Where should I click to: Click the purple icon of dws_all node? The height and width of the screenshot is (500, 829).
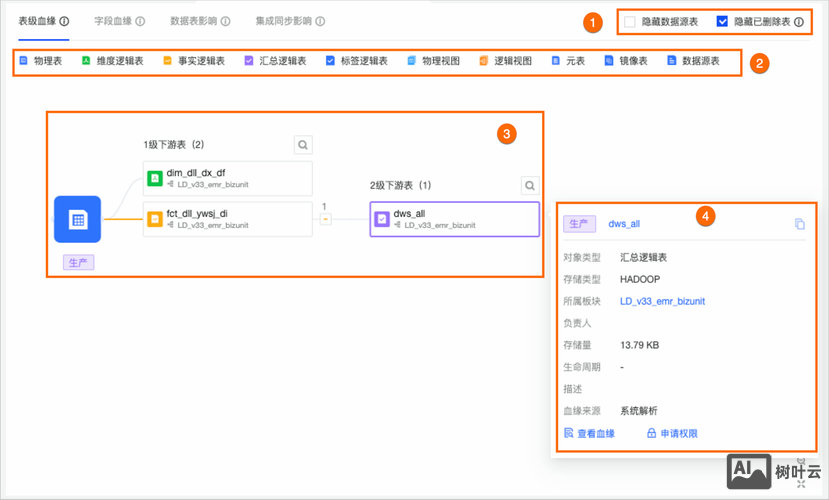pos(382,219)
